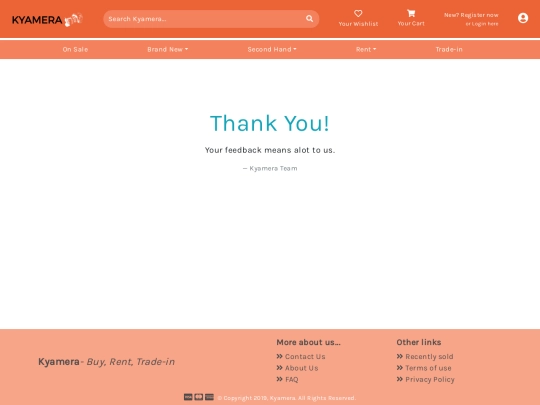Click chevron icon beside Recently sold

[399, 356]
